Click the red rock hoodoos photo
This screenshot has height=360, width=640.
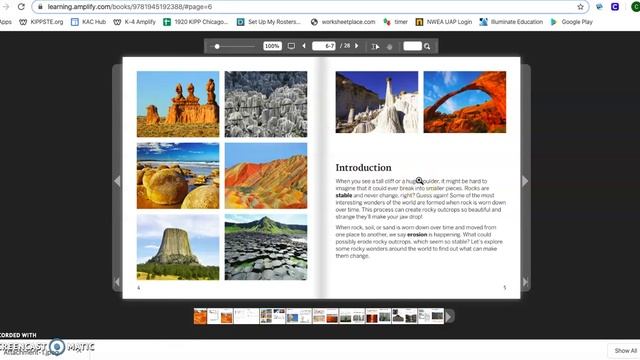tap(178, 104)
